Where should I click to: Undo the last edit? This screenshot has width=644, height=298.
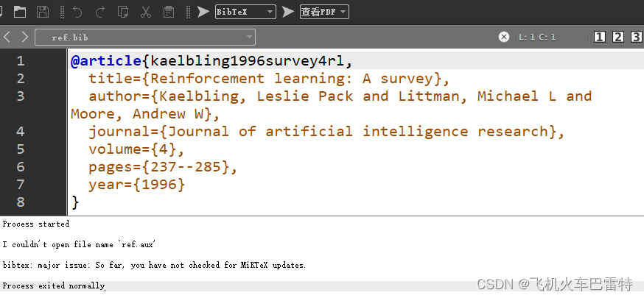click(77, 11)
